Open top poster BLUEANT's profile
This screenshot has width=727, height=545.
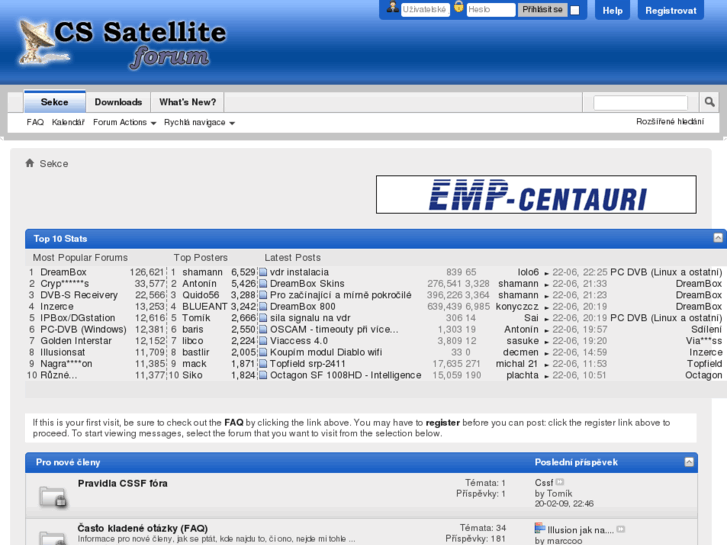coord(204,307)
